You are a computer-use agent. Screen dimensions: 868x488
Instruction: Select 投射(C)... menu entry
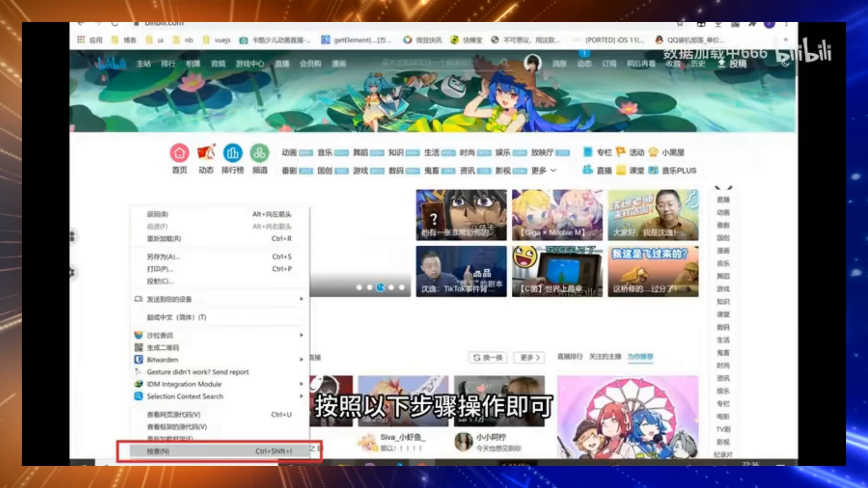click(220, 281)
